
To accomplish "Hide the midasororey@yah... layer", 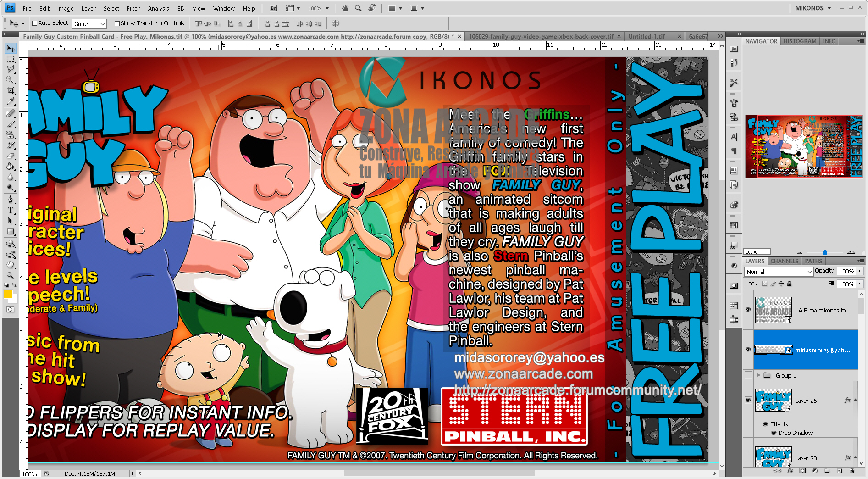I will pos(748,350).
